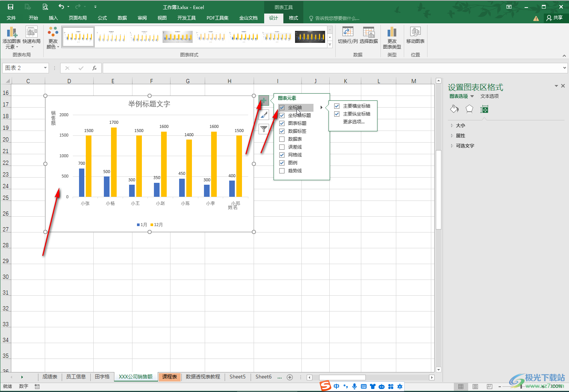Uncheck the 数据标签 checkbox
Image resolution: width=569 pixels, height=392 pixels.
(x=282, y=131)
